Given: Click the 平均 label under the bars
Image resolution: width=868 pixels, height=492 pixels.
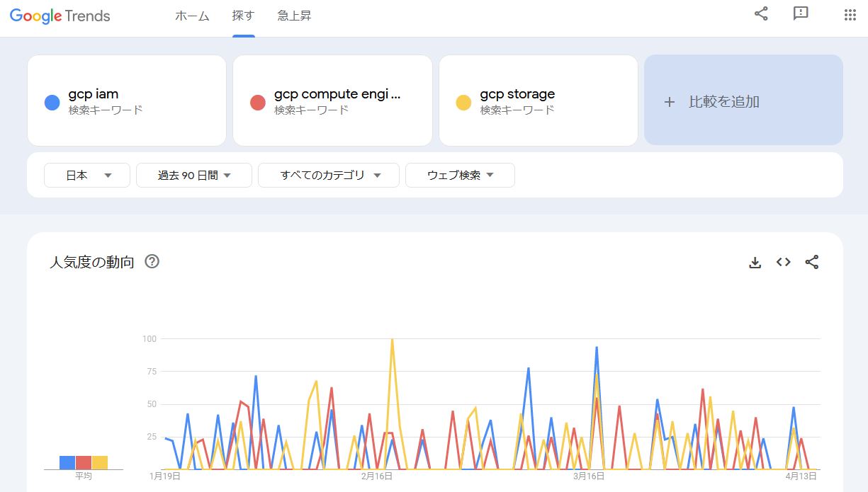Looking at the screenshot, I should tap(84, 476).
